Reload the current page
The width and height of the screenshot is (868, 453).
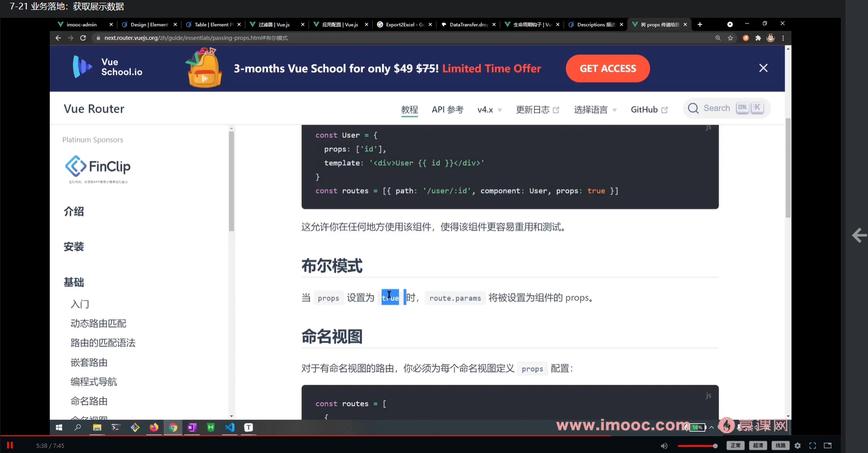[x=83, y=38]
